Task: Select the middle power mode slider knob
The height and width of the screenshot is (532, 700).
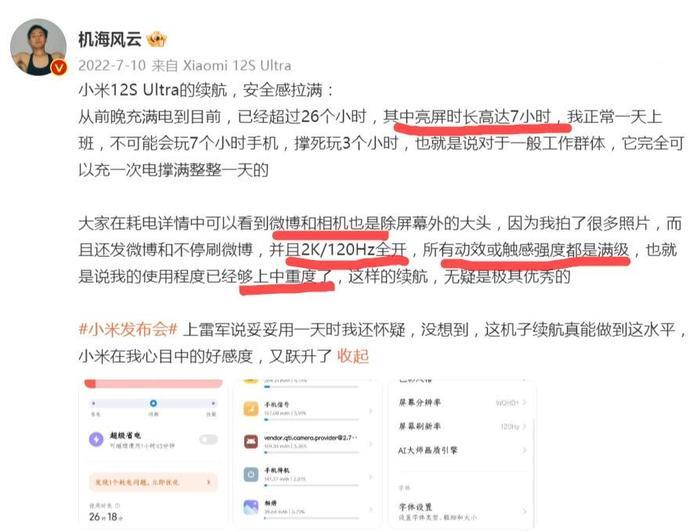Action: [x=153, y=403]
